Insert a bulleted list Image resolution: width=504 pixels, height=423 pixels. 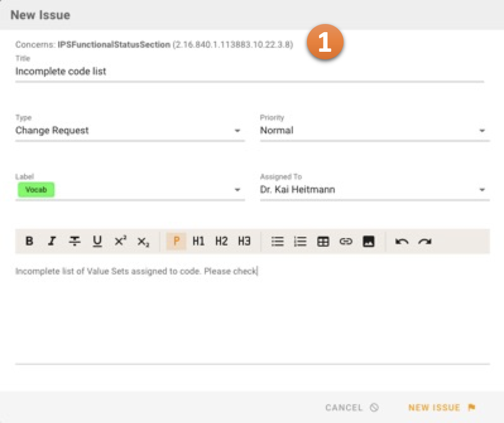pyautogui.click(x=277, y=241)
